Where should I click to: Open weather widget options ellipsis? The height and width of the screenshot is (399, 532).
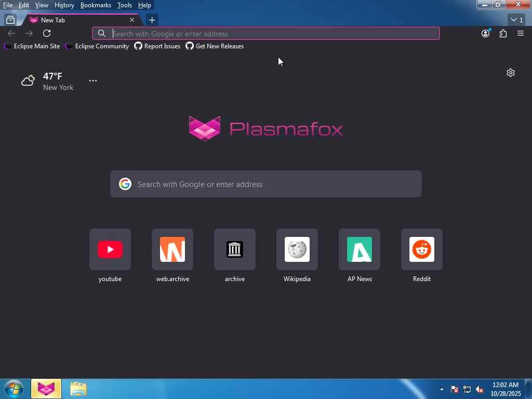click(93, 81)
